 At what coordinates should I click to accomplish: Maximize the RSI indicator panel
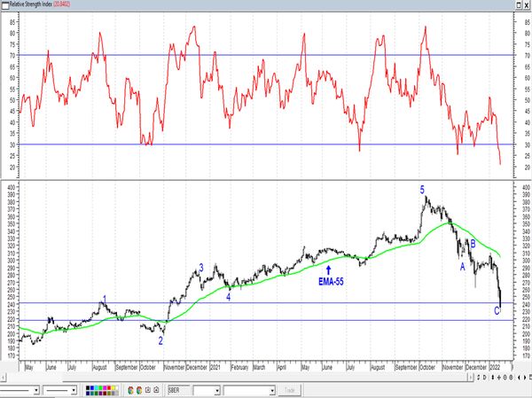516,5
